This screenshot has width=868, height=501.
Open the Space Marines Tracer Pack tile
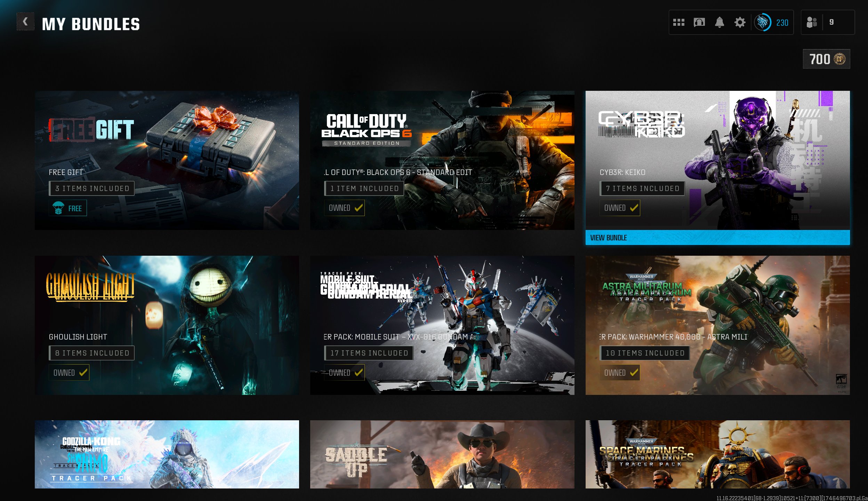717,454
